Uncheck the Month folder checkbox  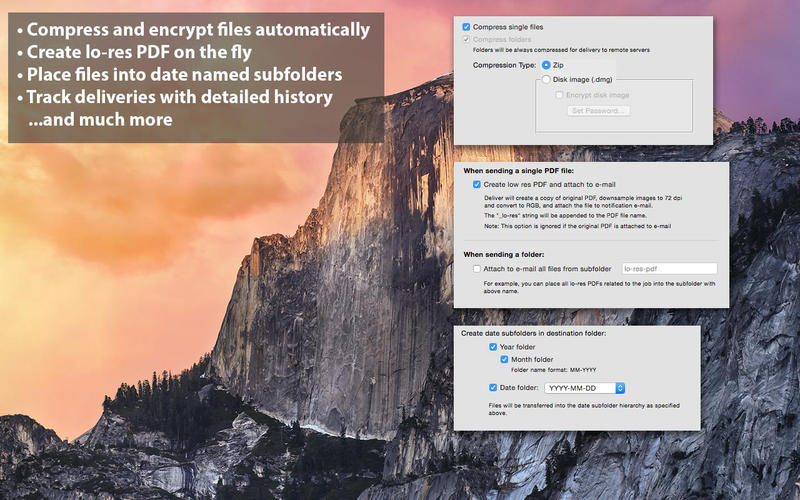pyautogui.click(x=505, y=359)
